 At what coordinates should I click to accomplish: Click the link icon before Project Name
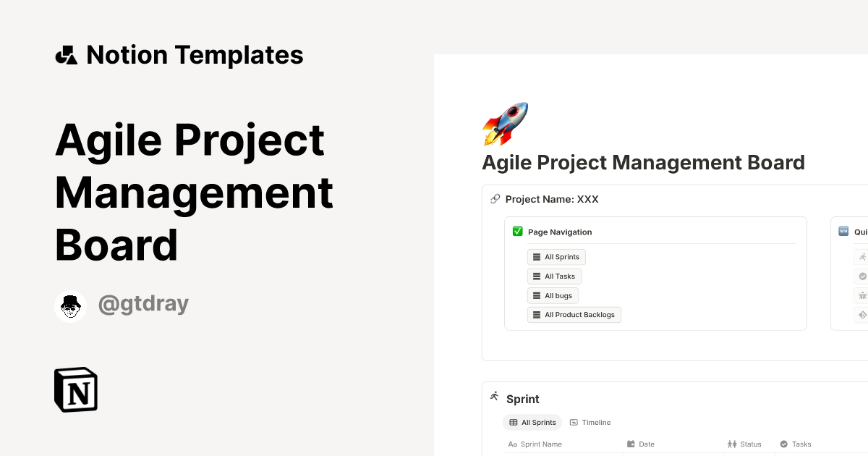point(494,198)
